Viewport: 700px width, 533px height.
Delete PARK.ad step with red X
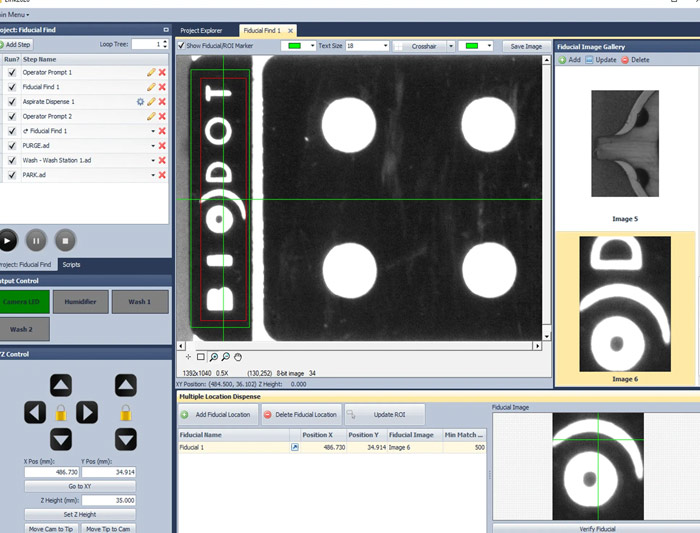click(x=162, y=175)
